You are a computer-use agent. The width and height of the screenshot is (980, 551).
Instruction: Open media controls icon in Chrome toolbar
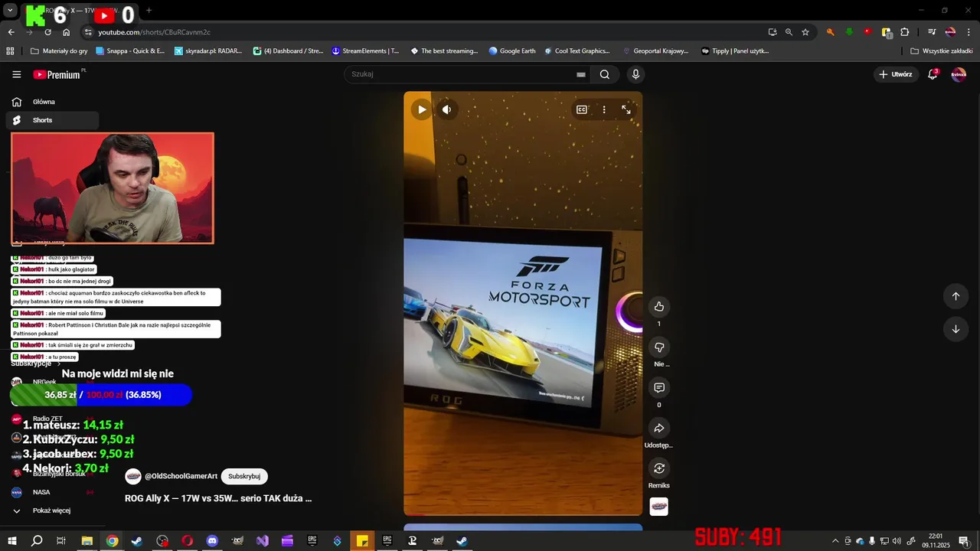[932, 32]
